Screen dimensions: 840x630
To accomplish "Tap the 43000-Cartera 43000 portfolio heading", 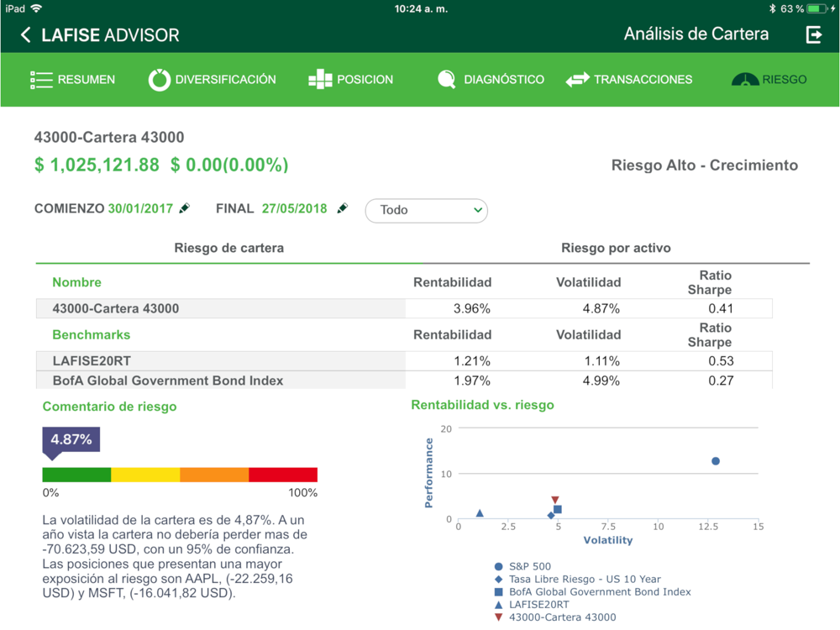I will (108, 137).
